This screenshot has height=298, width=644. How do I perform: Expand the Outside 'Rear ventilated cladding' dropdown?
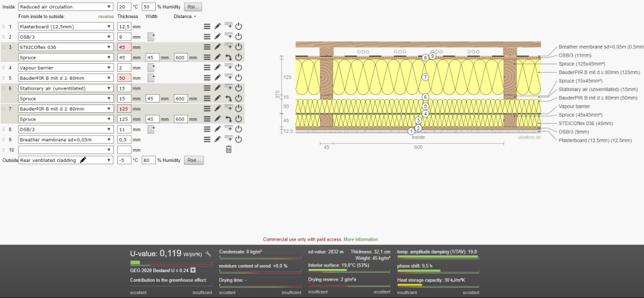pos(66,160)
